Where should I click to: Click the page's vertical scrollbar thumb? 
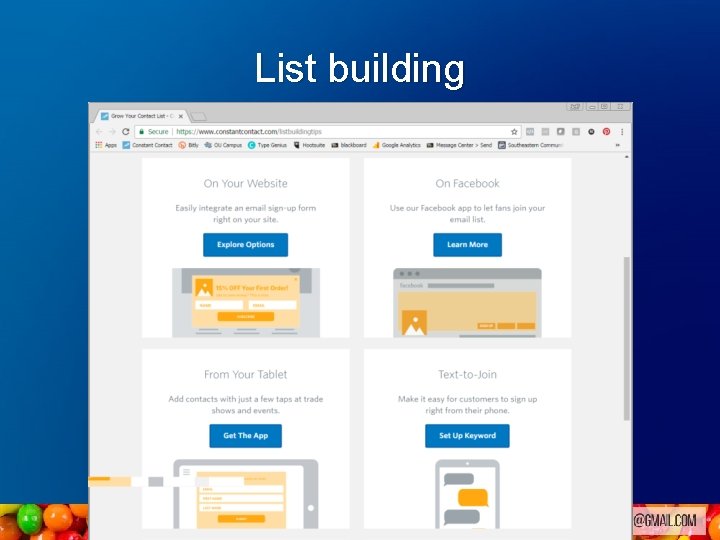pyautogui.click(x=627, y=338)
